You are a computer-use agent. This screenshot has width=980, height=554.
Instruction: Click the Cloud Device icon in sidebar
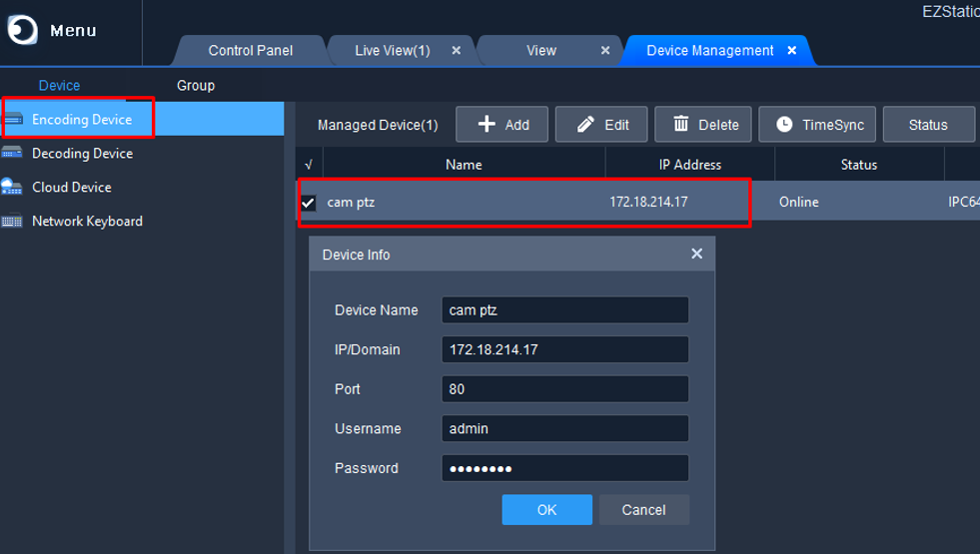pos(13,188)
